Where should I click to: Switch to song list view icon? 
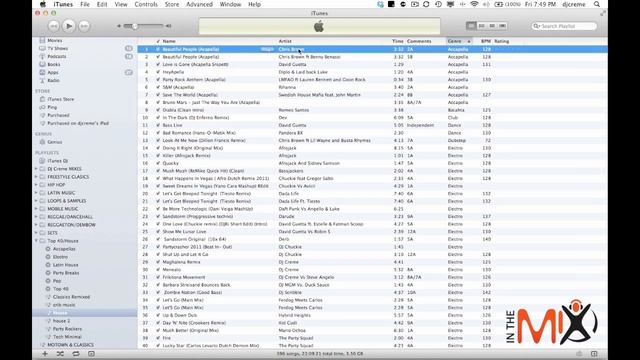click(471, 26)
